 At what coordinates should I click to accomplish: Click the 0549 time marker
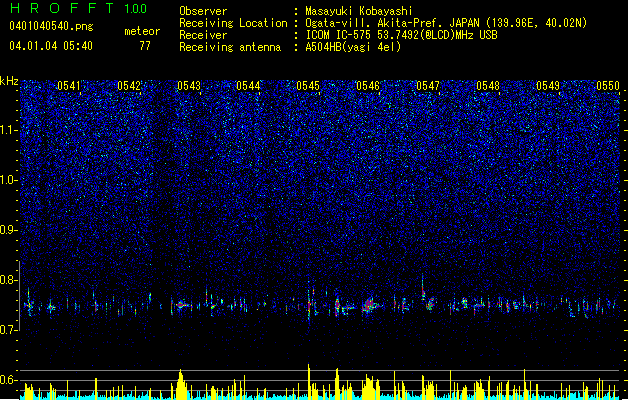coord(548,86)
